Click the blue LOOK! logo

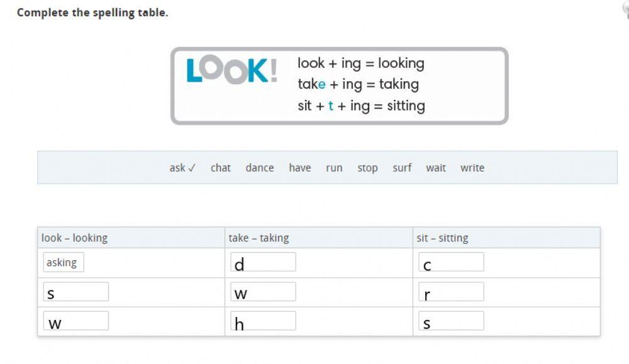(x=231, y=71)
